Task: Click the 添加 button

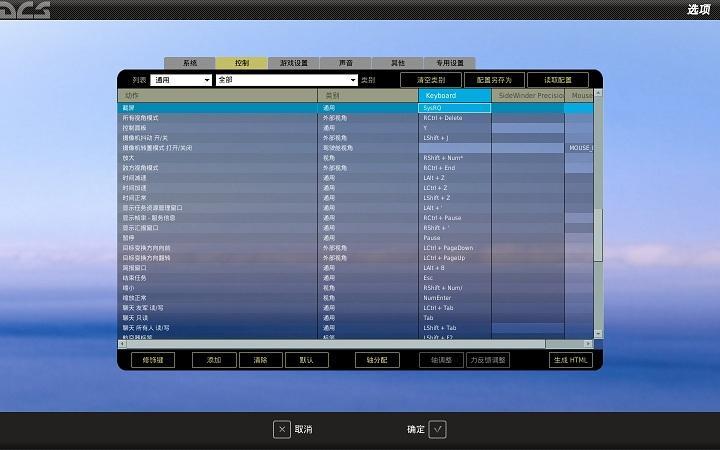Action: coord(214,360)
